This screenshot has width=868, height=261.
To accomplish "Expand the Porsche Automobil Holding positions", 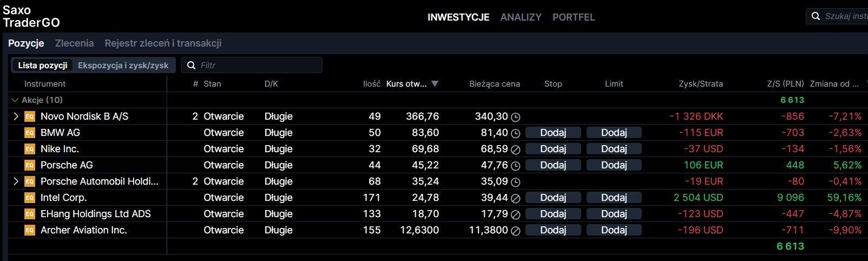I will point(16,181).
